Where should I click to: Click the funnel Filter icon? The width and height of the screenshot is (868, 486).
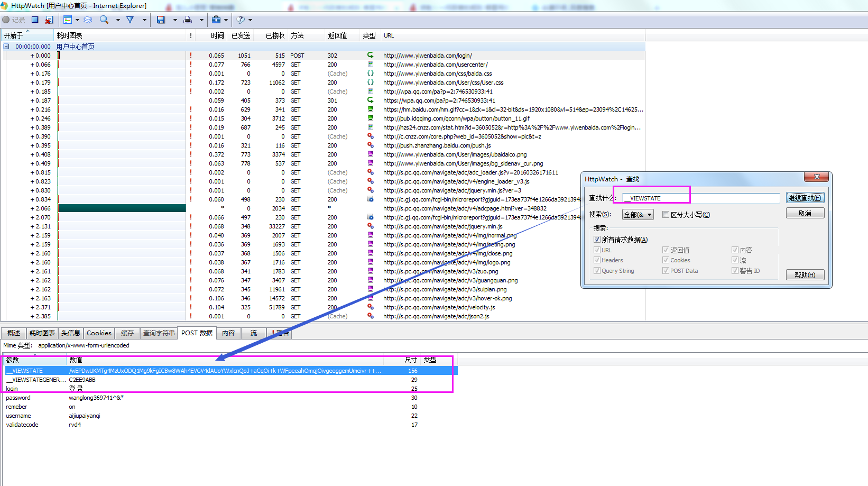130,20
